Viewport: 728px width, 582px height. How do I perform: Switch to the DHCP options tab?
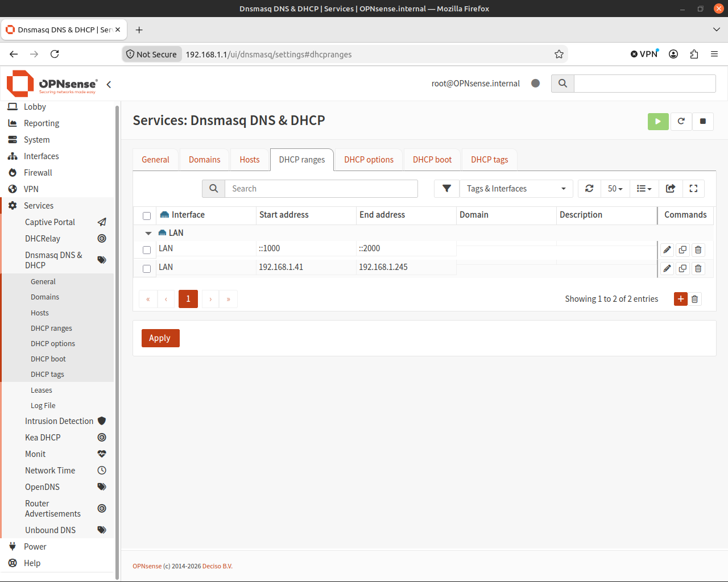click(x=369, y=160)
